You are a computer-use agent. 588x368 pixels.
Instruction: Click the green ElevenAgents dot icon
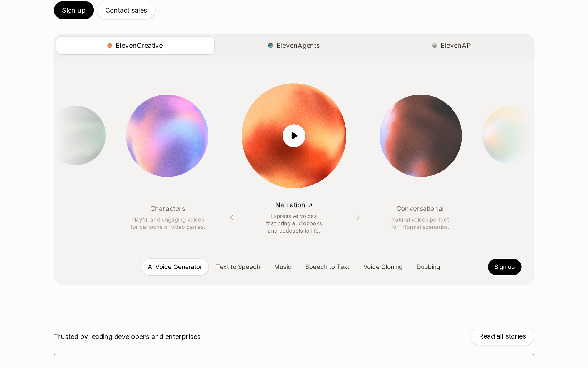tap(271, 45)
